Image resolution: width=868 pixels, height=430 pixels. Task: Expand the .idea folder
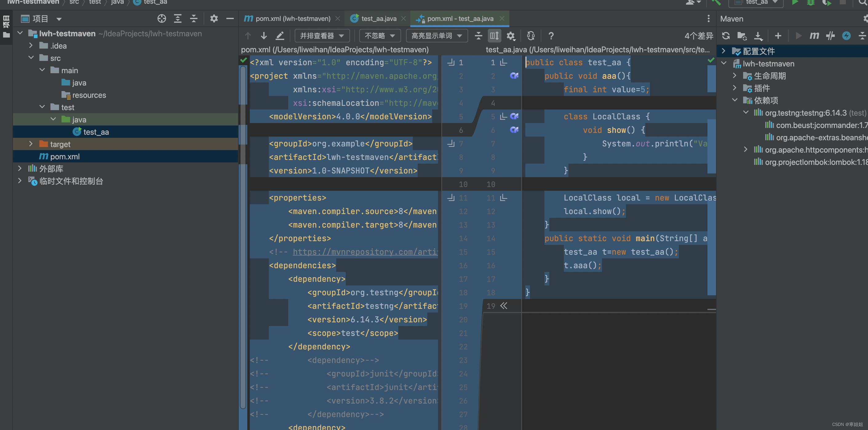(31, 46)
